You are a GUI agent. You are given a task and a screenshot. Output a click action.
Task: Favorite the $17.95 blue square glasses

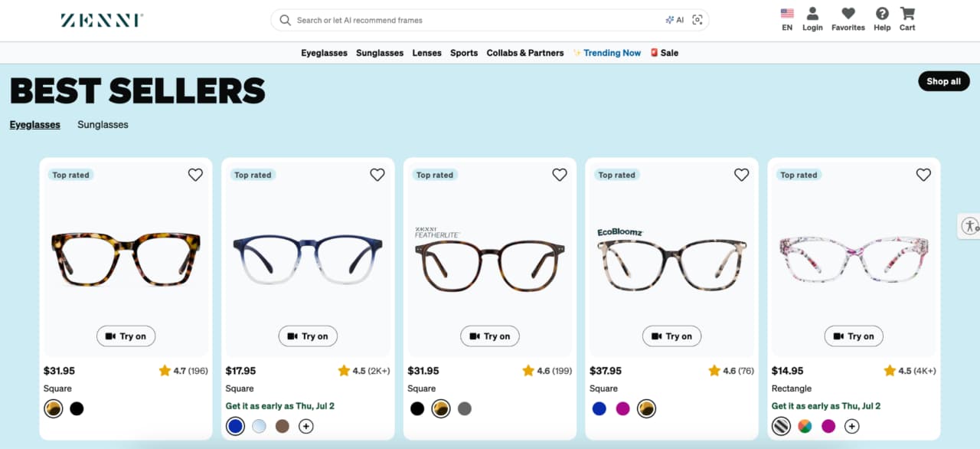click(x=377, y=175)
